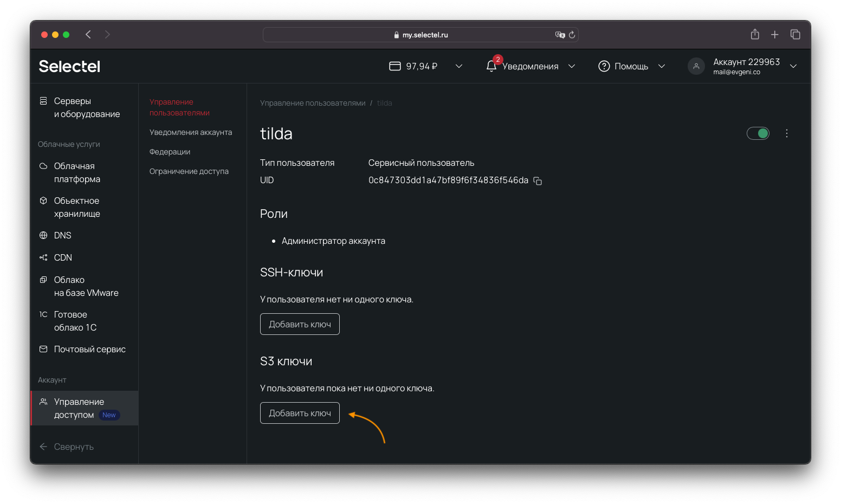Image resolution: width=841 pixels, height=504 pixels.
Task: Open Управление пользователями submenu item
Action: [179, 107]
